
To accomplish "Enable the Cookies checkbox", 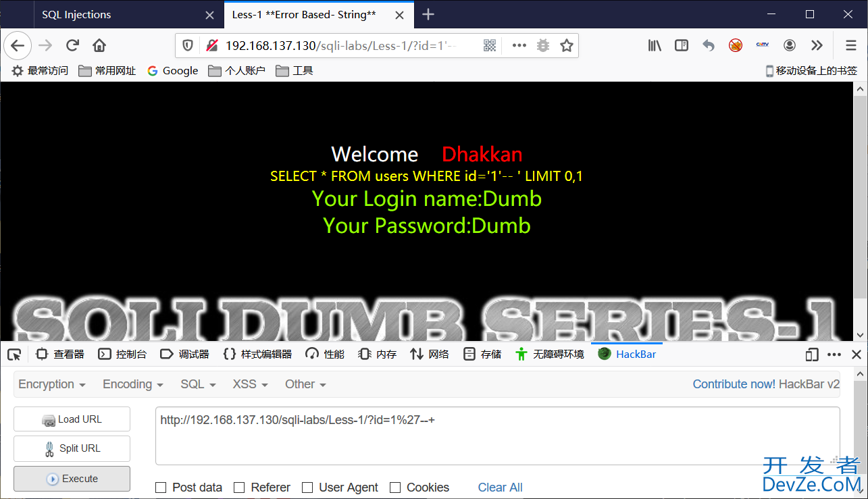I will pyautogui.click(x=395, y=488).
